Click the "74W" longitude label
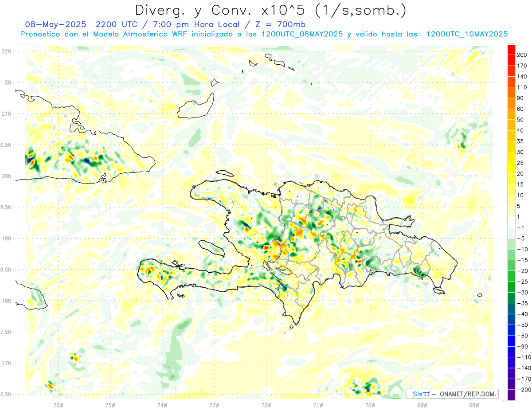This screenshot has width=532, height=411. [x=162, y=405]
